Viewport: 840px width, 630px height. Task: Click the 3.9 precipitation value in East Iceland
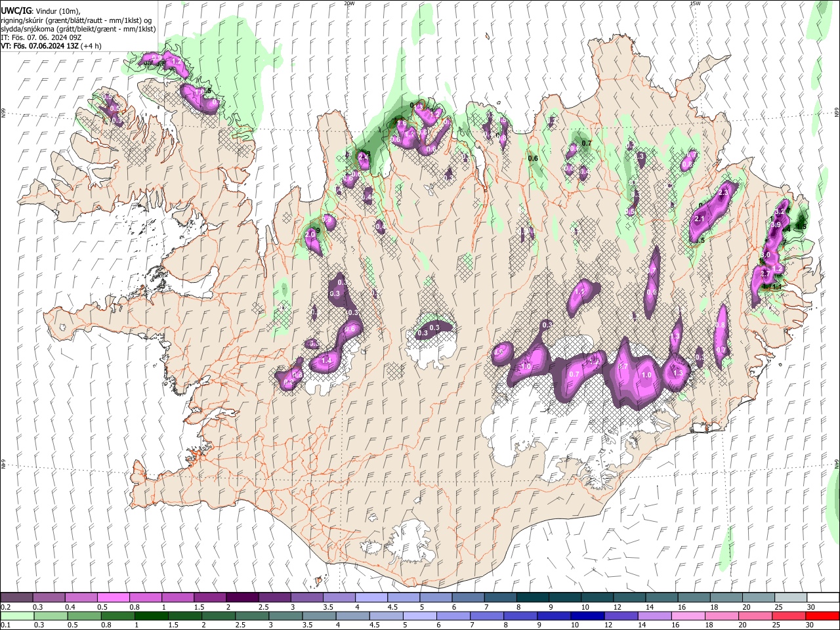click(x=775, y=225)
